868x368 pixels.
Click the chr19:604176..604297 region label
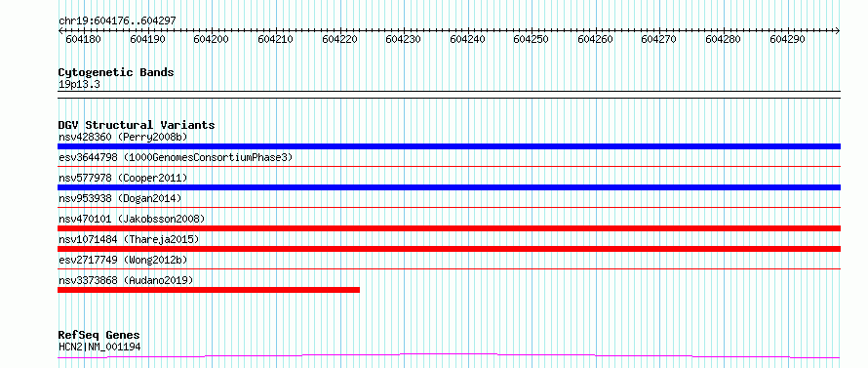[117, 20]
